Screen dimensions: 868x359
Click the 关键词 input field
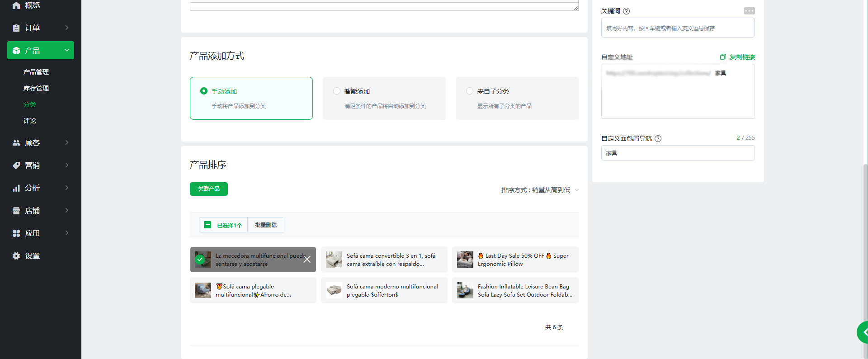pos(677,28)
